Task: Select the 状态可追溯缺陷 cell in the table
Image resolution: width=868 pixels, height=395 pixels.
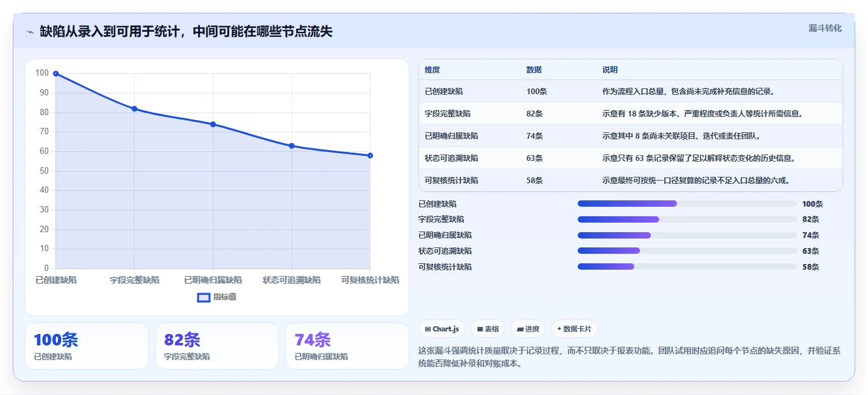Action: (x=452, y=158)
